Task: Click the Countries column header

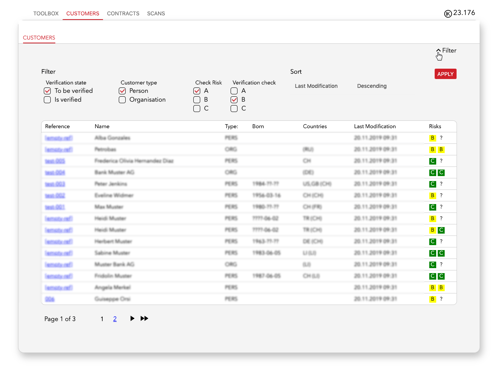Action: tap(315, 126)
